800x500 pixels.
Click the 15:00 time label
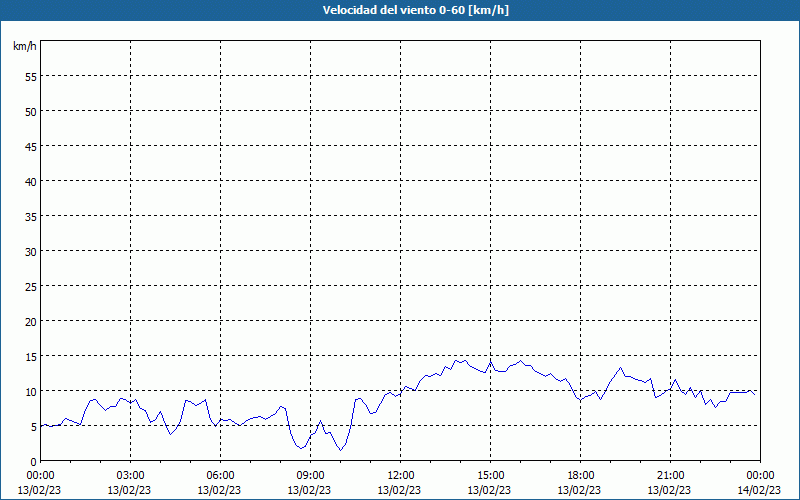[x=490, y=476]
